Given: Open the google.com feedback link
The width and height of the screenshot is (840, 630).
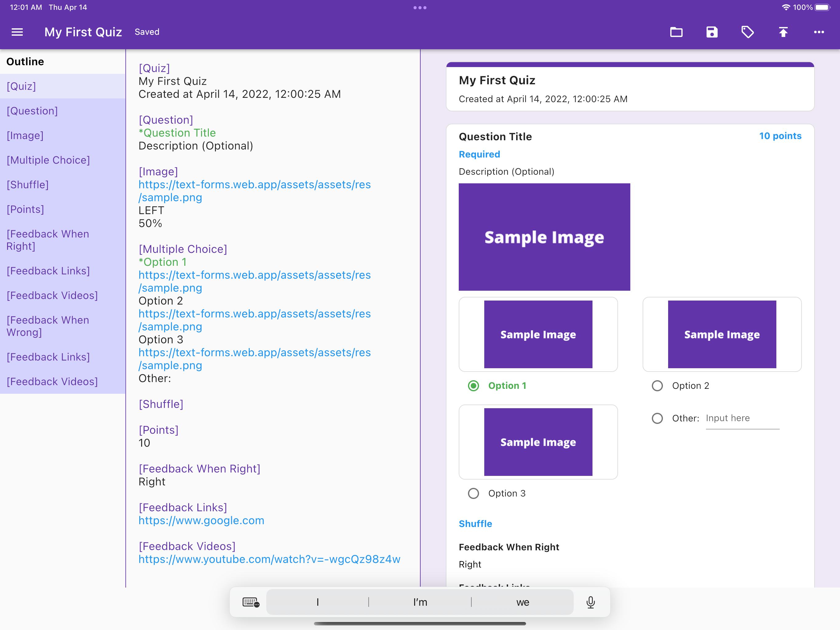Looking at the screenshot, I should click(x=201, y=520).
